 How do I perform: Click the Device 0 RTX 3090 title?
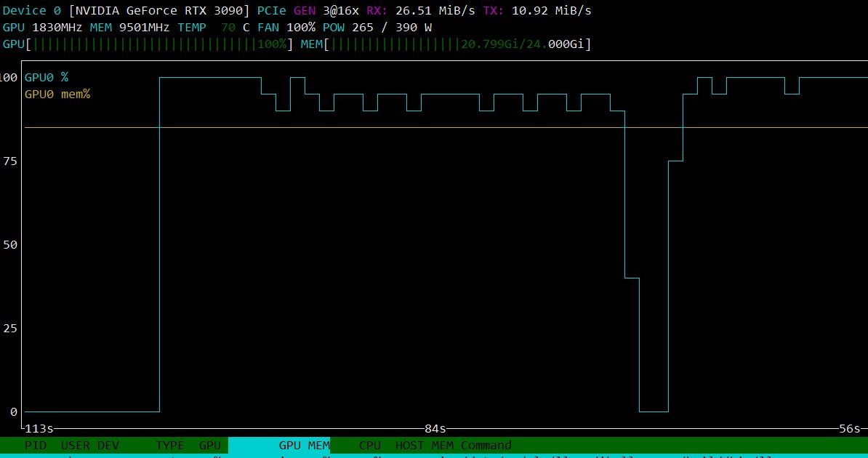click(x=126, y=10)
